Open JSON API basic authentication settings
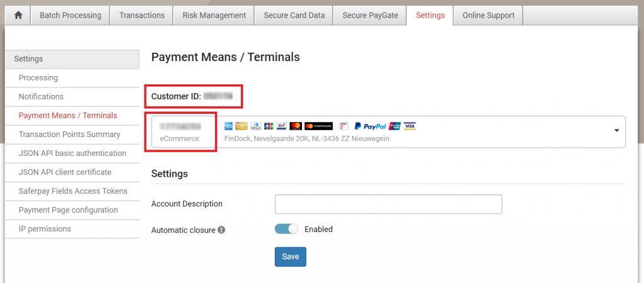 (x=72, y=153)
